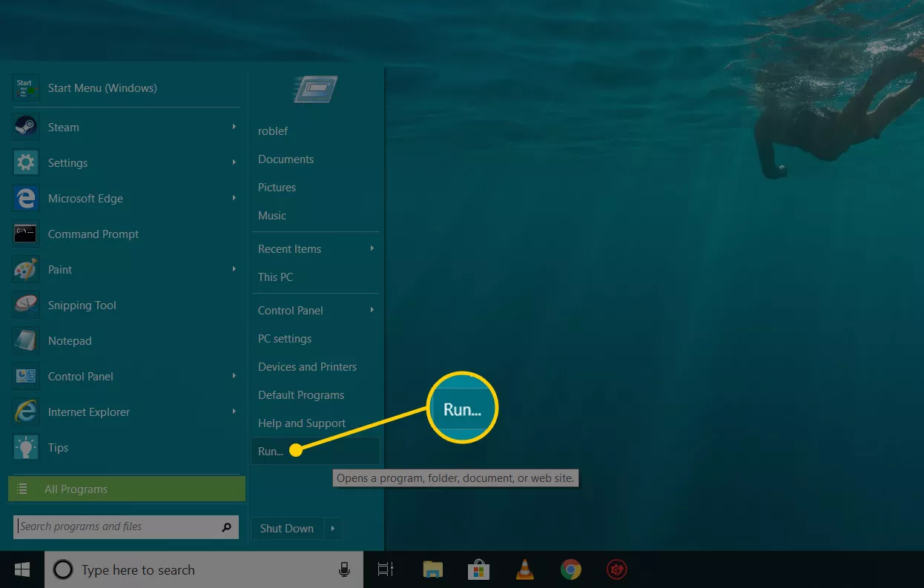The image size is (924, 588).
Task: Click the Internet Explorer icon
Action: pyautogui.click(x=26, y=412)
